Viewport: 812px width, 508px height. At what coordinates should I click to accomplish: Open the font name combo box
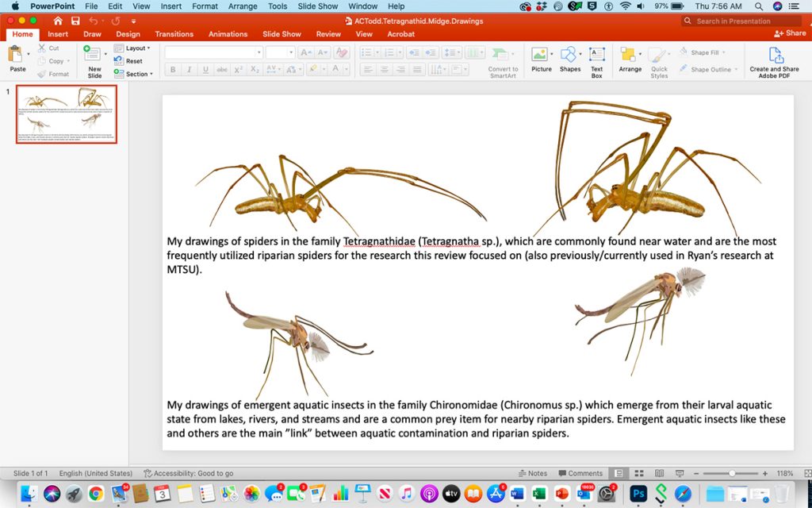tap(213, 52)
